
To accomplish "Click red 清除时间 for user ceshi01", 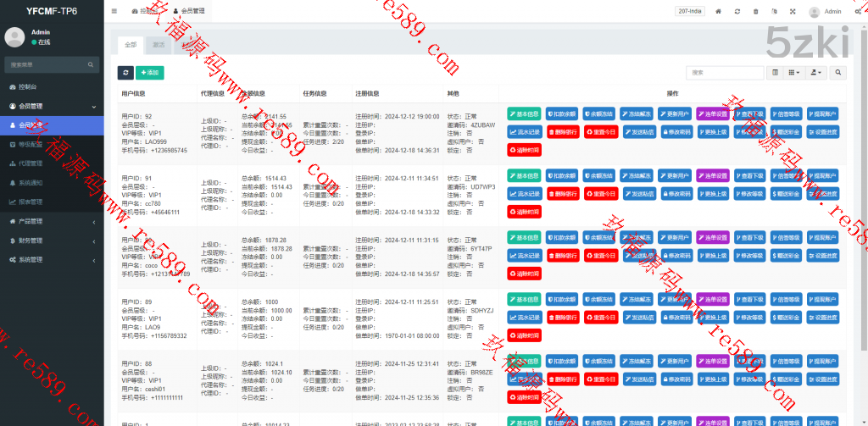I will point(524,397).
